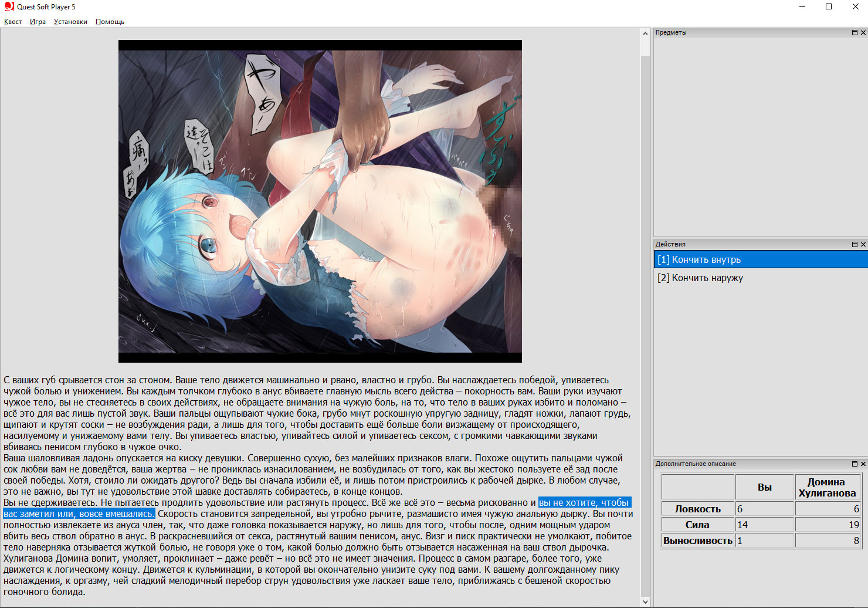Click the main text scrollbar down arrow
868x608 pixels.
[x=645, y=602]
